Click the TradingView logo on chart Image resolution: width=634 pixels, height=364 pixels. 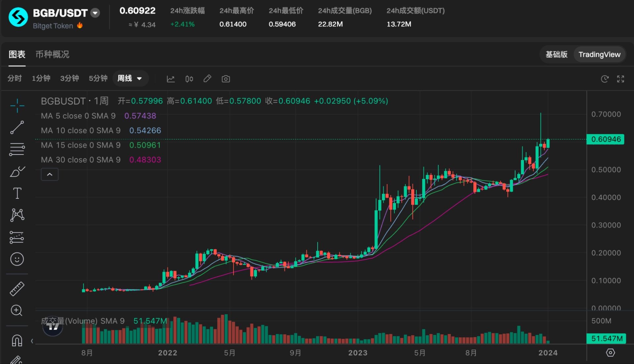click(53, 326)
